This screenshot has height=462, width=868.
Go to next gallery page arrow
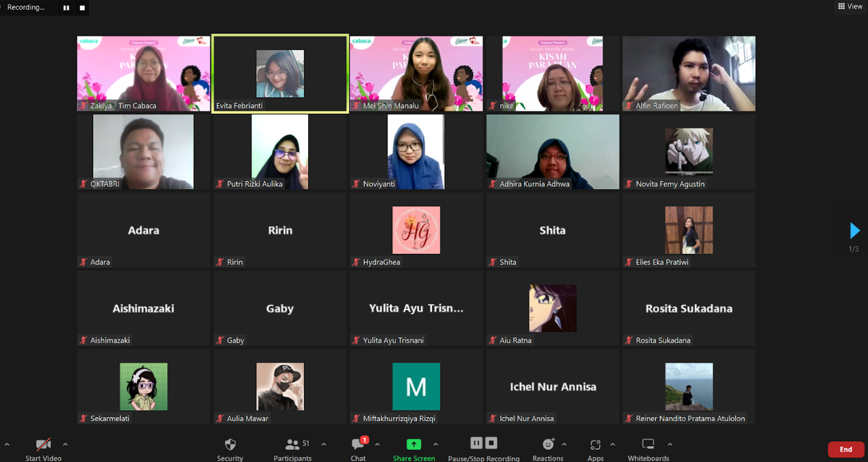click(855, 231)
